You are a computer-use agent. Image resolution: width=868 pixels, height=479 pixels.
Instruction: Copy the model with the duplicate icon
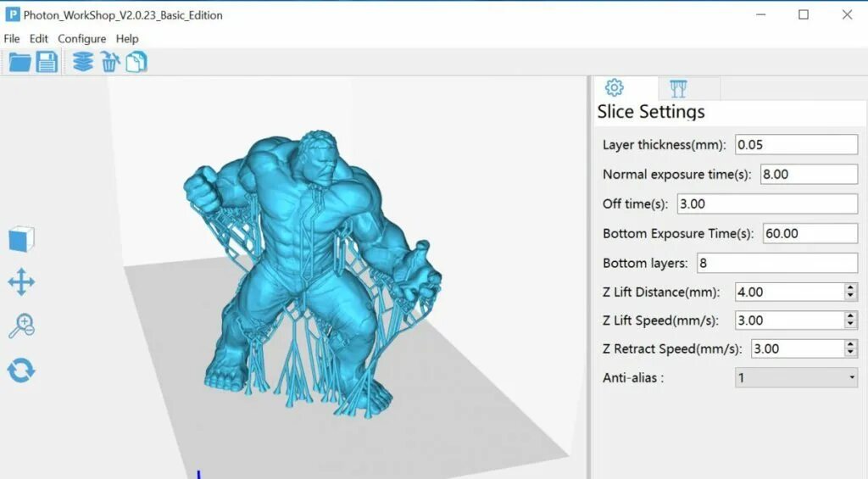pos(136,62)
